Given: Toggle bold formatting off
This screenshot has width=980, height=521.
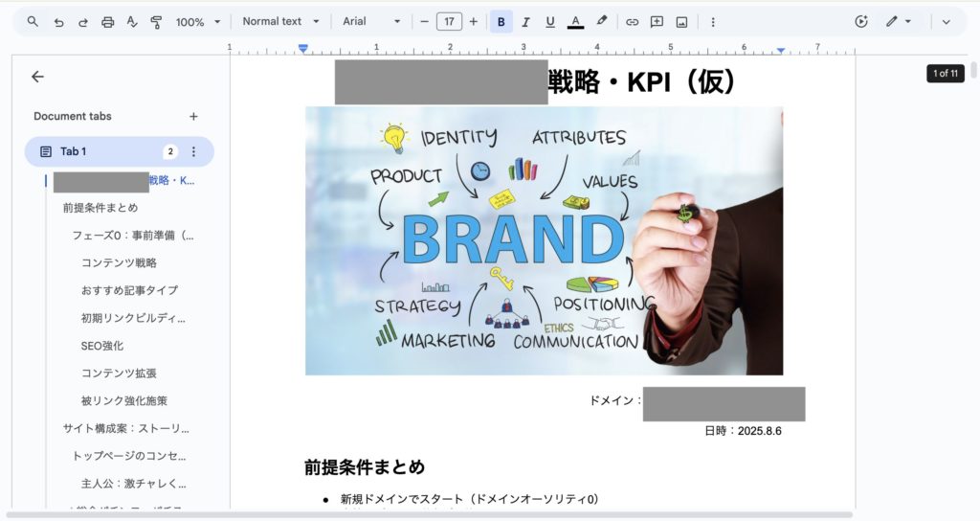Looking at the screenshot, I should pyautogui.click(x=501, y=21).
